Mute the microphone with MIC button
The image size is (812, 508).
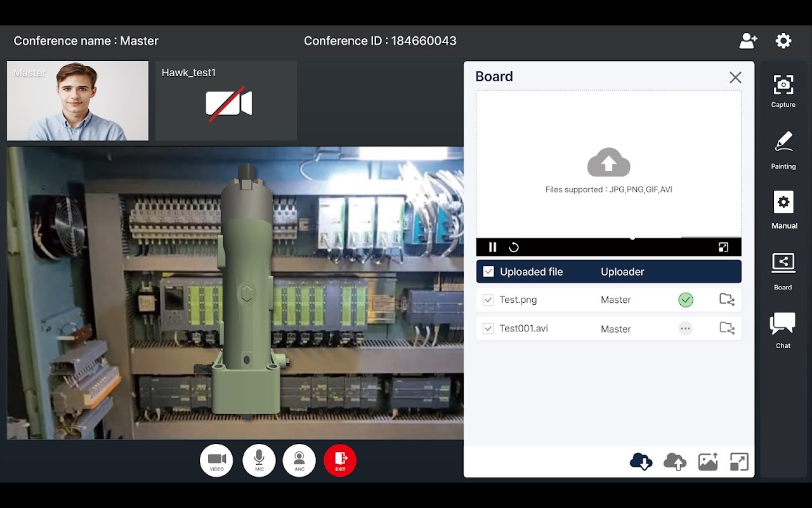[x=259, y=460]
